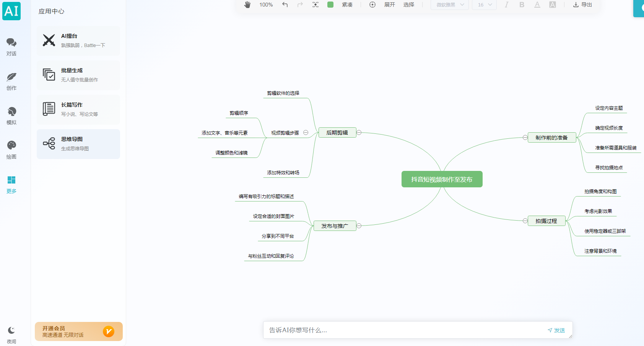The image size is (644, 346).
Task: Click 选择 in the toolbar
Action: tap(409, 5)
